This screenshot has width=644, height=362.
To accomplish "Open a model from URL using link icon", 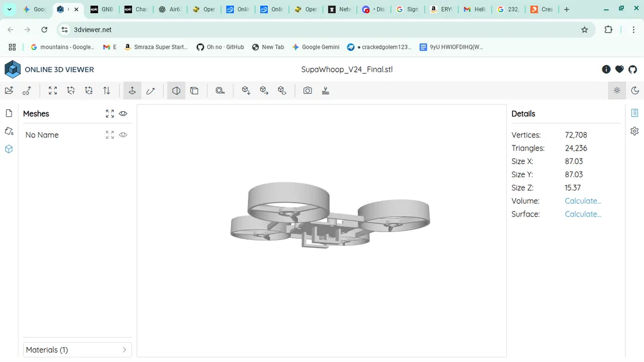I will coord(27,90).
